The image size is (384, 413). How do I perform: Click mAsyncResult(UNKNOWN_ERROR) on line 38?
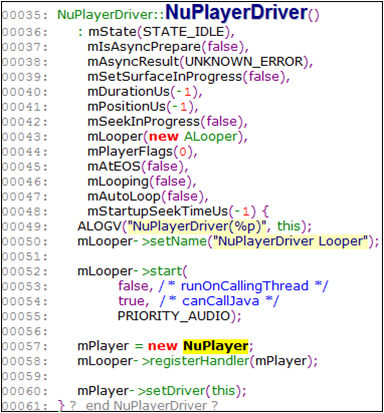tap(198, 62)
